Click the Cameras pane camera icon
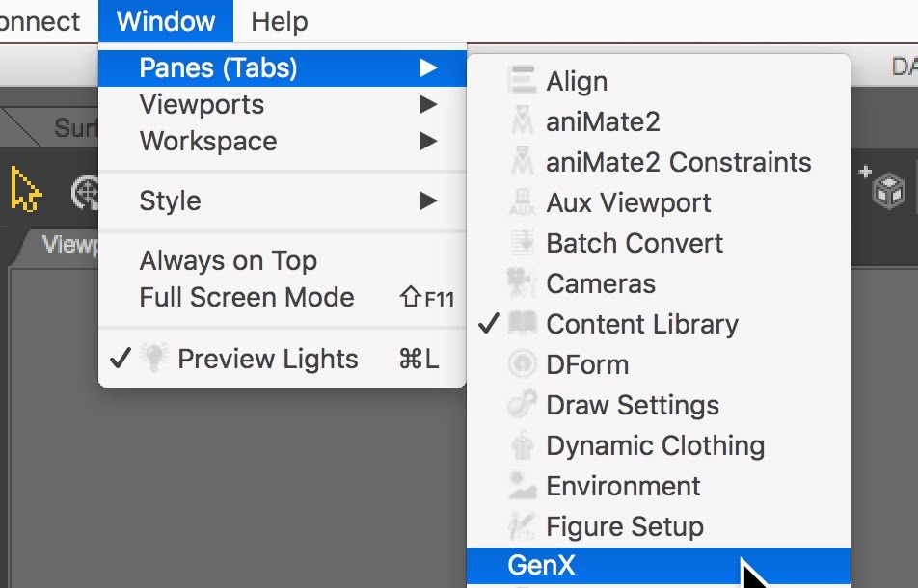This screenshot has height=588, width=918. 522,283
